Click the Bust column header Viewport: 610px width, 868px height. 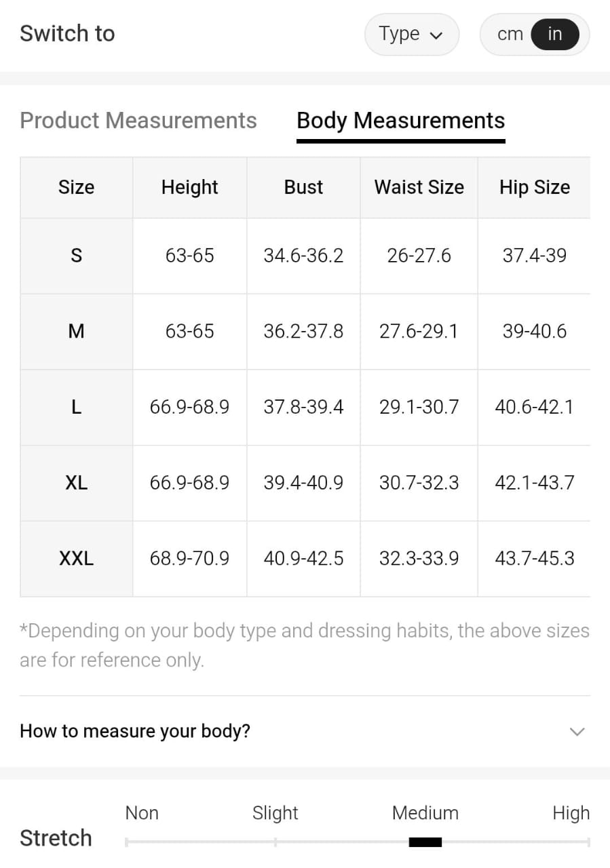pyautogui.click(x=303, y=187)
